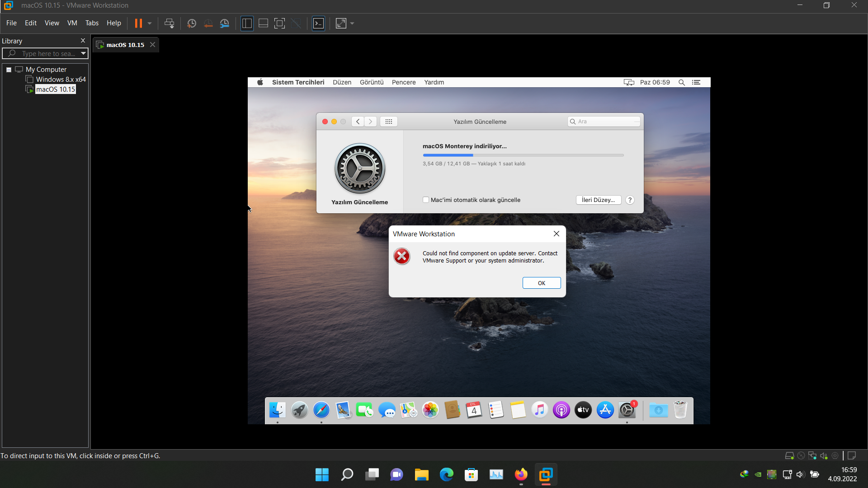Screen dimensions: 868x488
Task: Click the macOS Monterey download progress bar
Action: point(523,155)
